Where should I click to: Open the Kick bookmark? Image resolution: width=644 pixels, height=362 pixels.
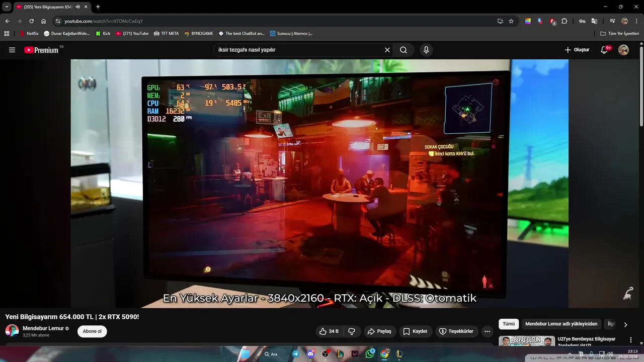pyautogui.click(x=103, y=34)
